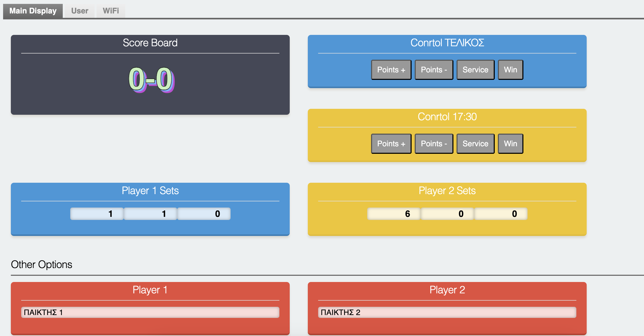644x336 pixels.
Task: Edit Player 1 second set score field
Action: (150, 214)
